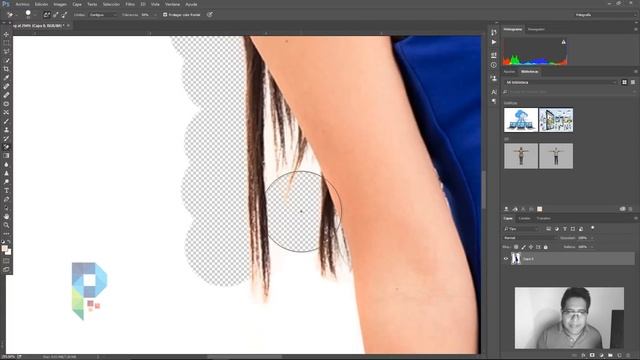This screenshot has height=360, width=640.
Task: Switch to the Canales tab
Action: (x=524, y=219)
